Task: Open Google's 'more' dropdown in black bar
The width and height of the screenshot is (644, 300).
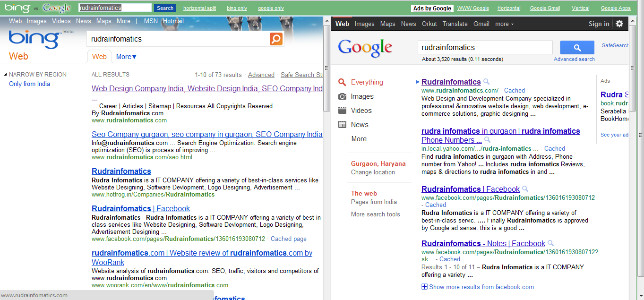Action: [504, 24]
